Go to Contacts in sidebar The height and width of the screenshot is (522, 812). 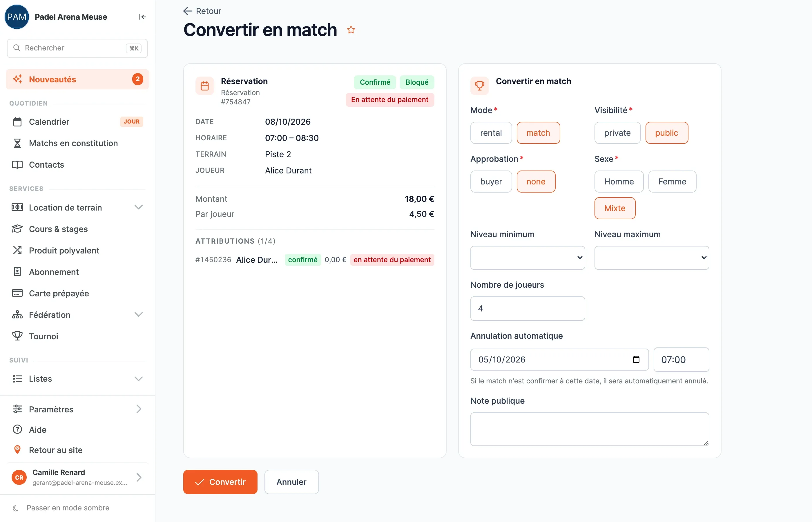tap(77, 165)
